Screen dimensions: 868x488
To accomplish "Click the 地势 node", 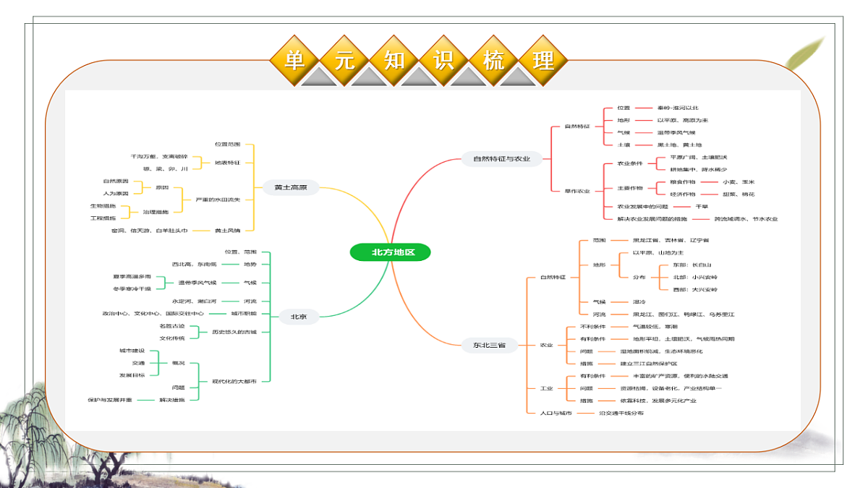I will 250,264.
